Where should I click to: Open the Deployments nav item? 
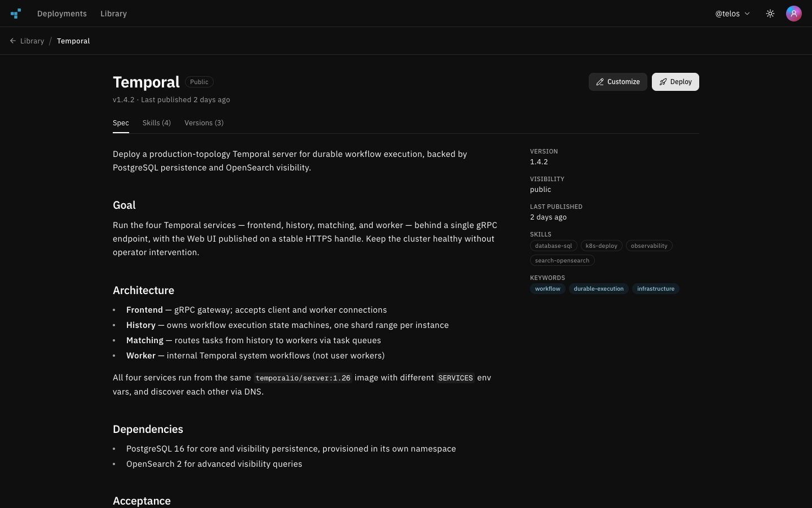click(x=62, y=14)
